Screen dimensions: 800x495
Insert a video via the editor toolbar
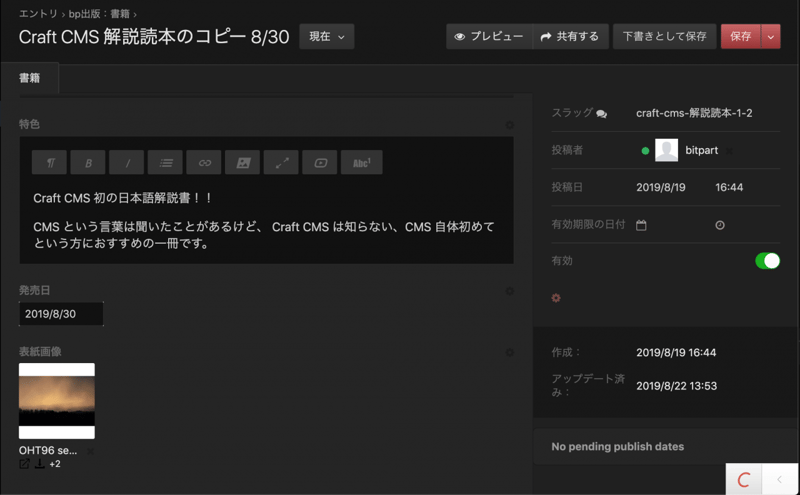click(x=320, y=162)
